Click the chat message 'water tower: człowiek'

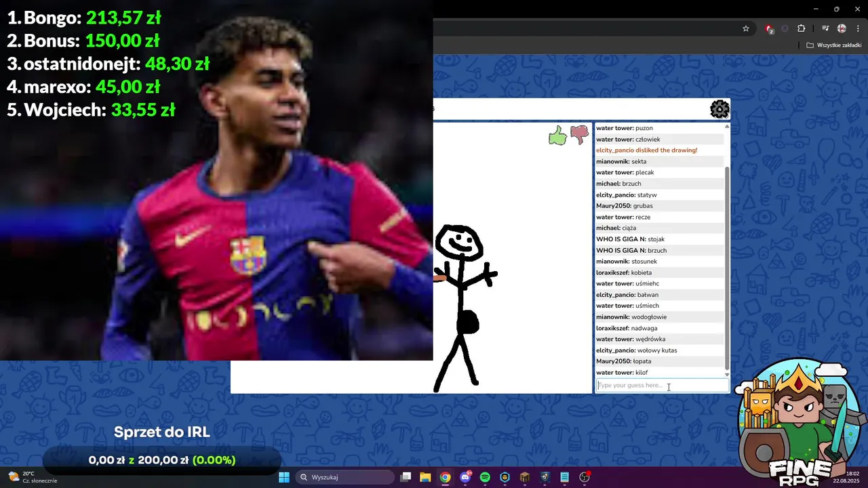[x=628, y=139]
